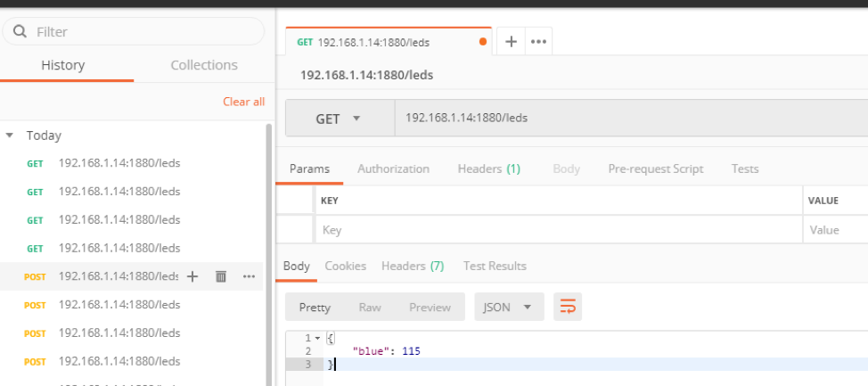Click the plus icon to add a new tab
The width and height of the screenshot is (868, 386).
512,42
